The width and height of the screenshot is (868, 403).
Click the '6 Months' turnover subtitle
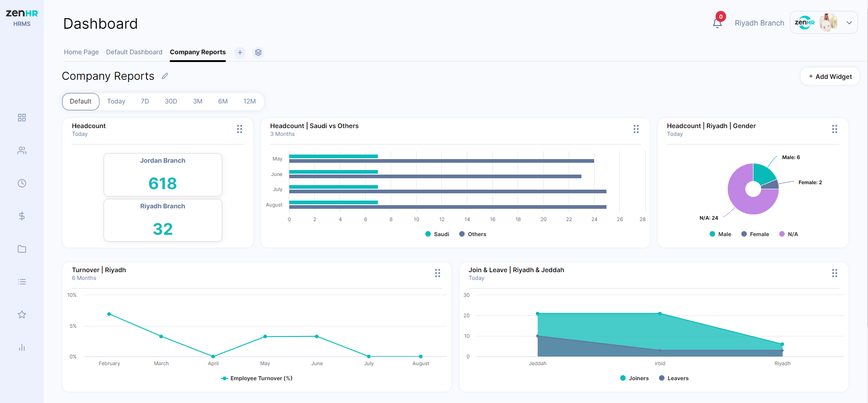coord(84,278)
